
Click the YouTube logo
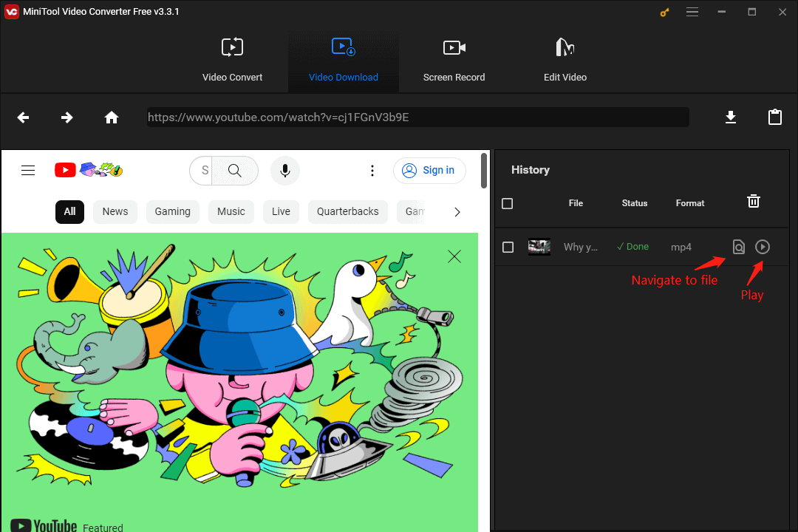click(89, 169)
